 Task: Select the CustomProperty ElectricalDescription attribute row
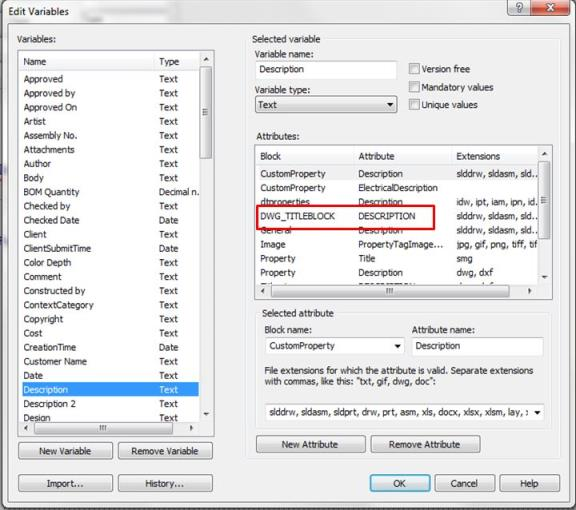397,188
